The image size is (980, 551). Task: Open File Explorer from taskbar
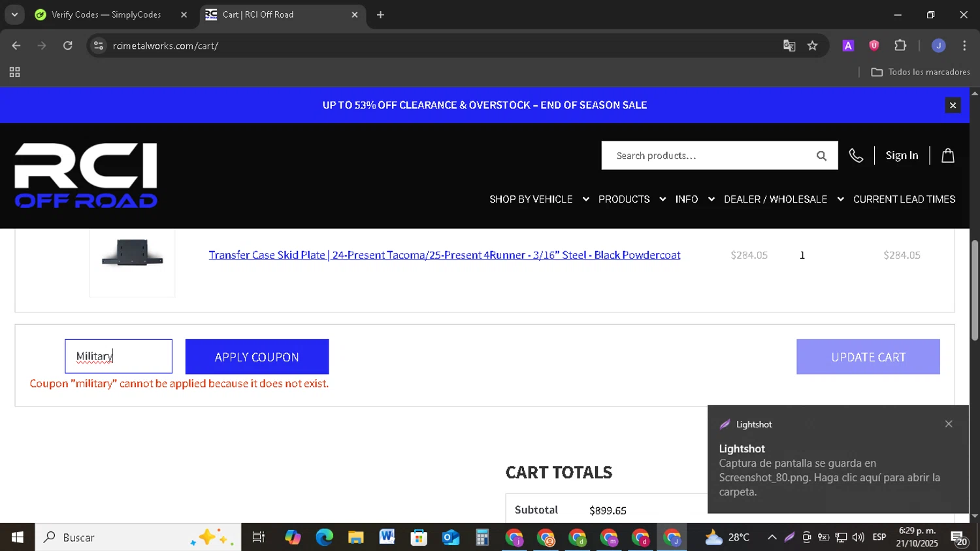click(x=355, y=537)
